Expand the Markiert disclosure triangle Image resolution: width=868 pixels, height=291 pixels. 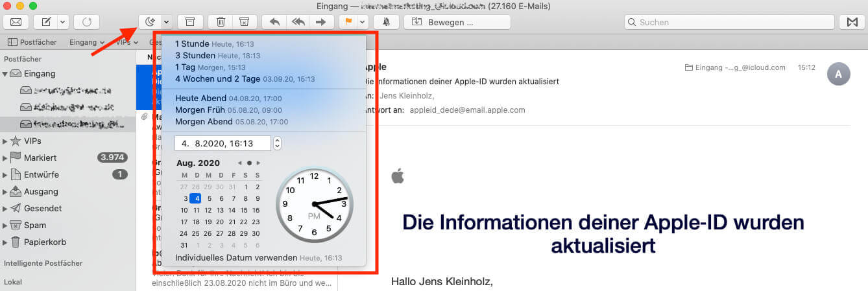[x=5, y=158]
